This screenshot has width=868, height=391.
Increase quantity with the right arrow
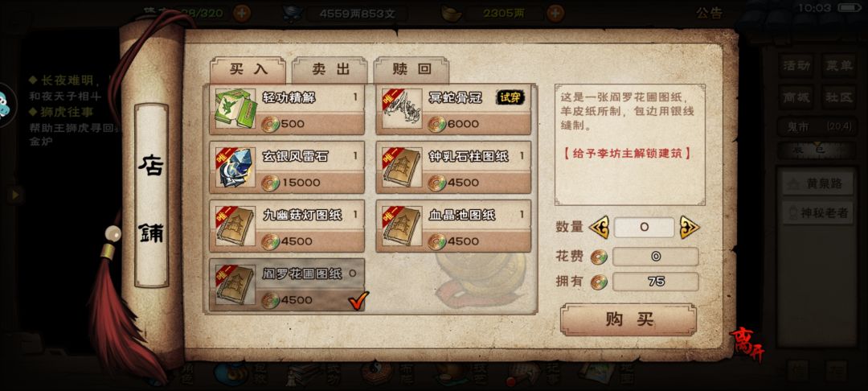tap(690, 227)
